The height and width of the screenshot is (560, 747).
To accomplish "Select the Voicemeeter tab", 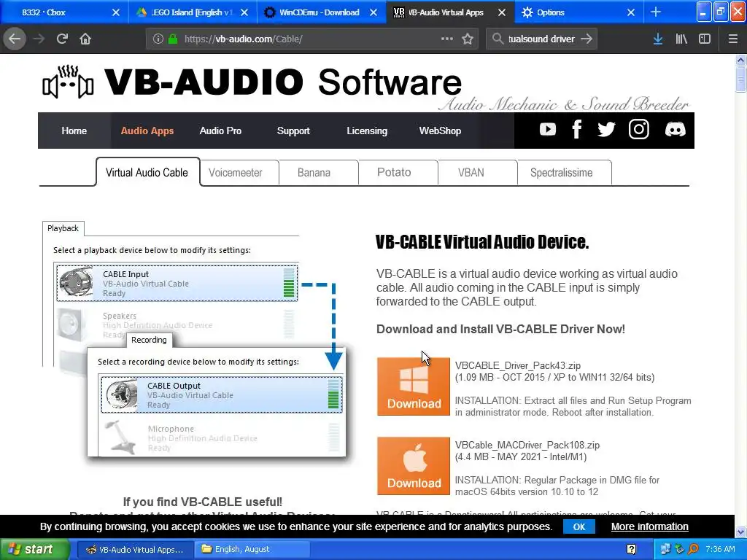I will (x=236, y=172).
